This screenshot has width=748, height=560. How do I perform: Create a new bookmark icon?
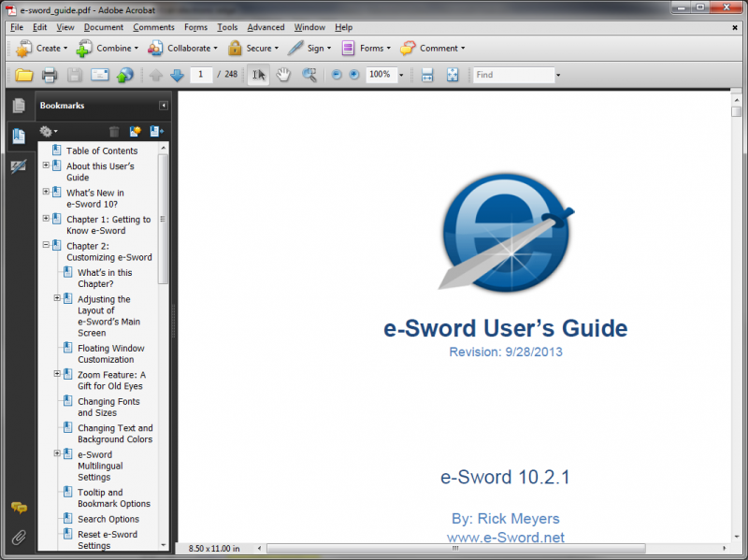click(x=136, y=131)
